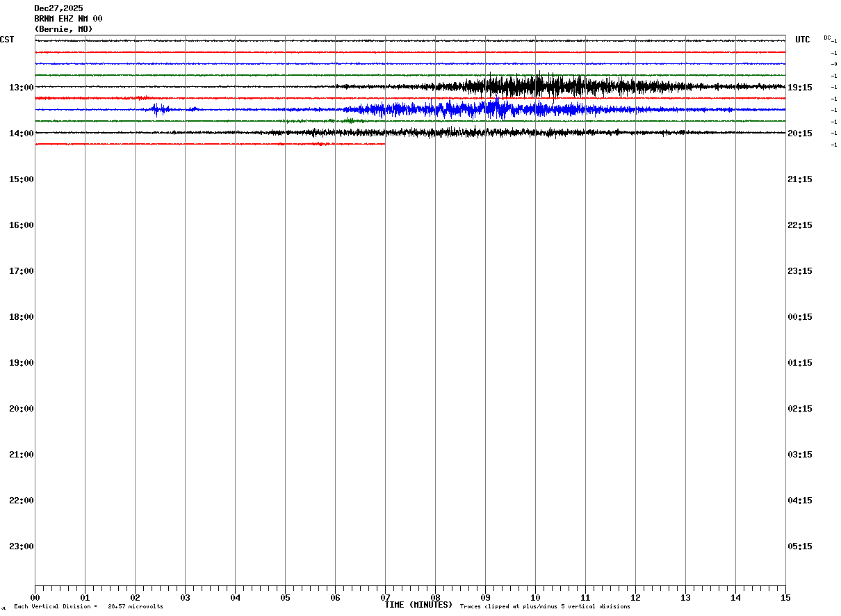This screenshot has width=841, height=616.
Task: Click minute 08 on the time axis
Action: pos(435,597)
